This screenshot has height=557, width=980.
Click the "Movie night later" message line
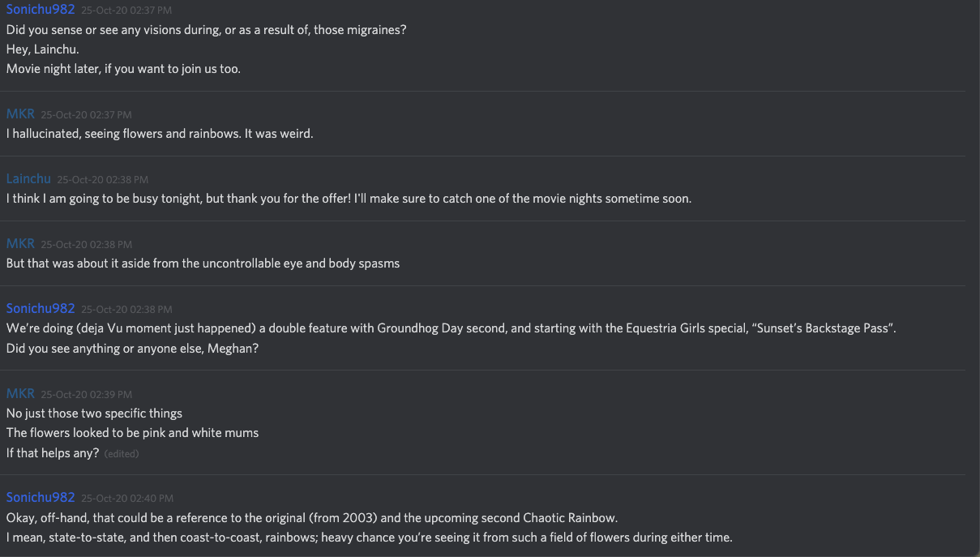pyautogui.click(x=123, y=69)
